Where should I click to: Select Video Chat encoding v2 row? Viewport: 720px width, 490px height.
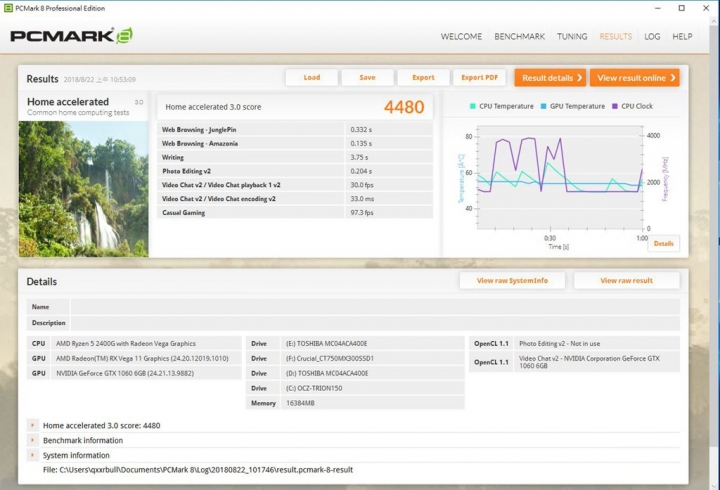pyautogui.click(x=295, y=198)
